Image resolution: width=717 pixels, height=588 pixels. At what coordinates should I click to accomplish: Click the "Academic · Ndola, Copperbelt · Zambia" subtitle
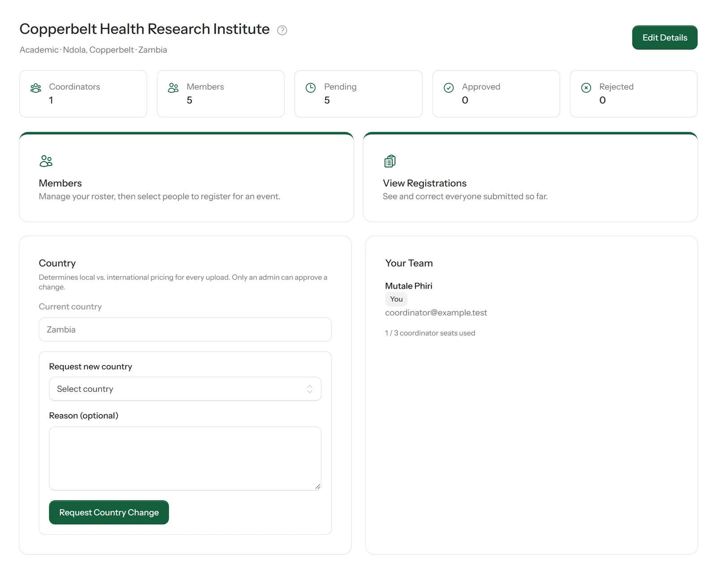pyautogui.click(x=93, y=50)
